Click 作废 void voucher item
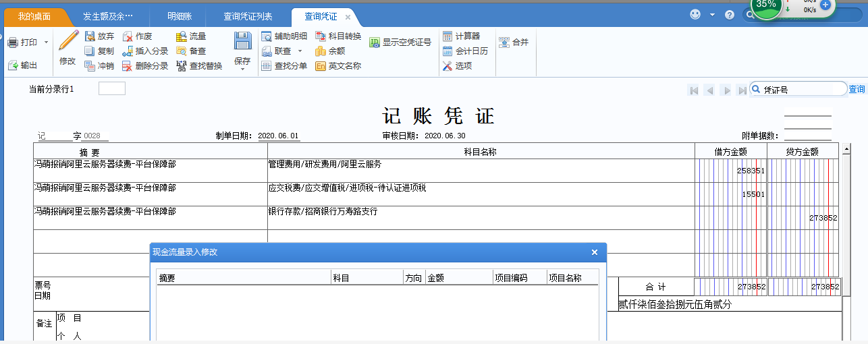 (137, 36)
